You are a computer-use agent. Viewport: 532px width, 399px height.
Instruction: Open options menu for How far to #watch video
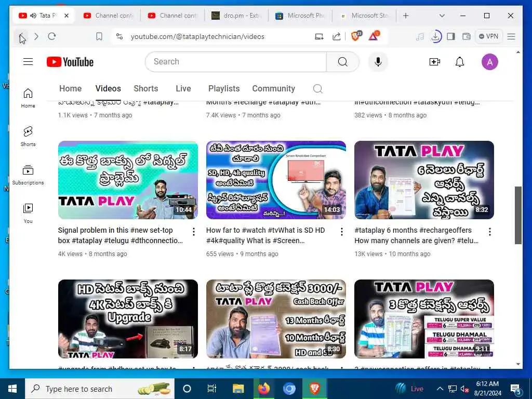click(342, 232)
